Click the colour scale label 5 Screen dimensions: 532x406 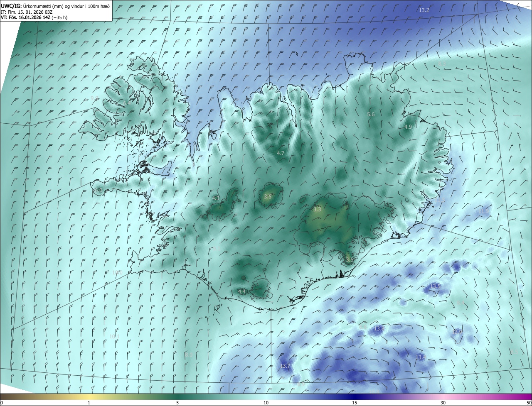177,403
